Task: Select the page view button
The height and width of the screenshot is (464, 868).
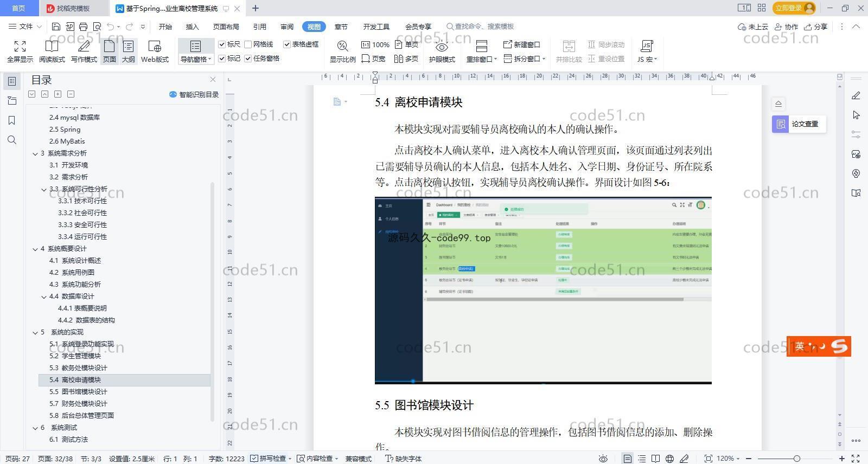Action: click(110, 51)
